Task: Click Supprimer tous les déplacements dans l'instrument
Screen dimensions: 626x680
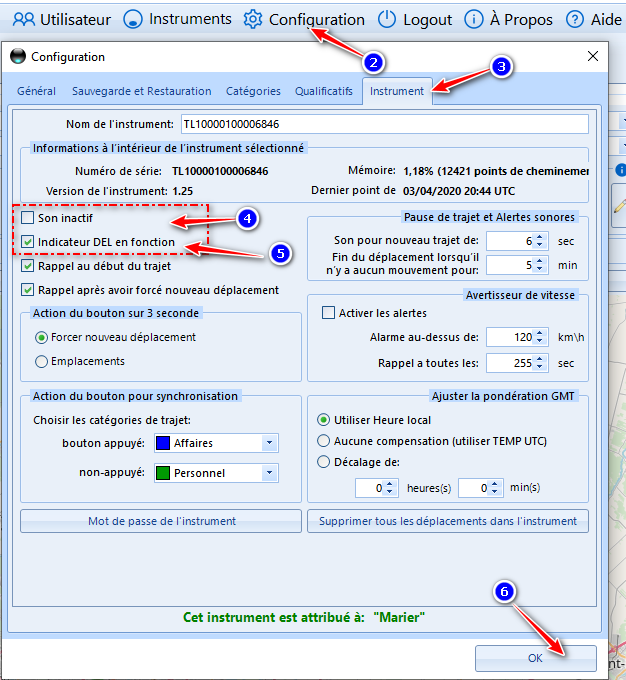Action: pyautogui.click(x=448, y=521)
